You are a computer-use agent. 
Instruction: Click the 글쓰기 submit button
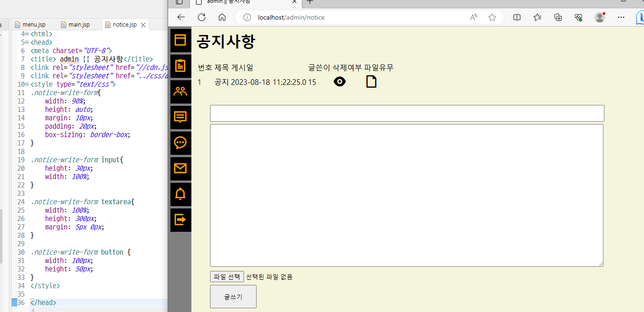tap(233, 297)
